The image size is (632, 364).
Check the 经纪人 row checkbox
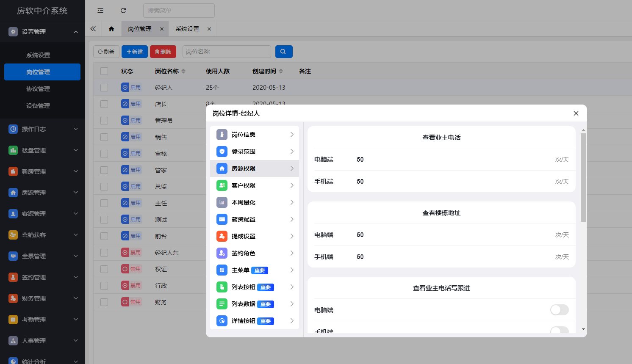tap(104, 88)
